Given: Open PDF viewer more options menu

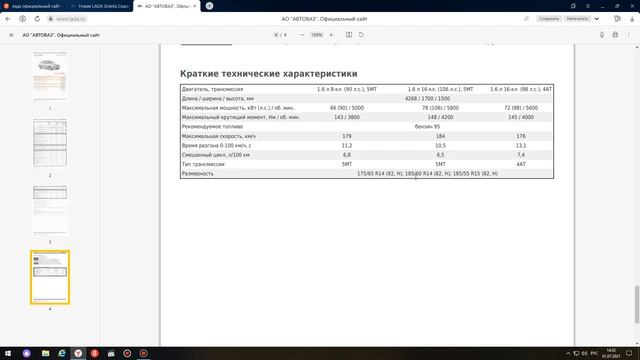Looking at the screenshot, I should click(629, 35).
